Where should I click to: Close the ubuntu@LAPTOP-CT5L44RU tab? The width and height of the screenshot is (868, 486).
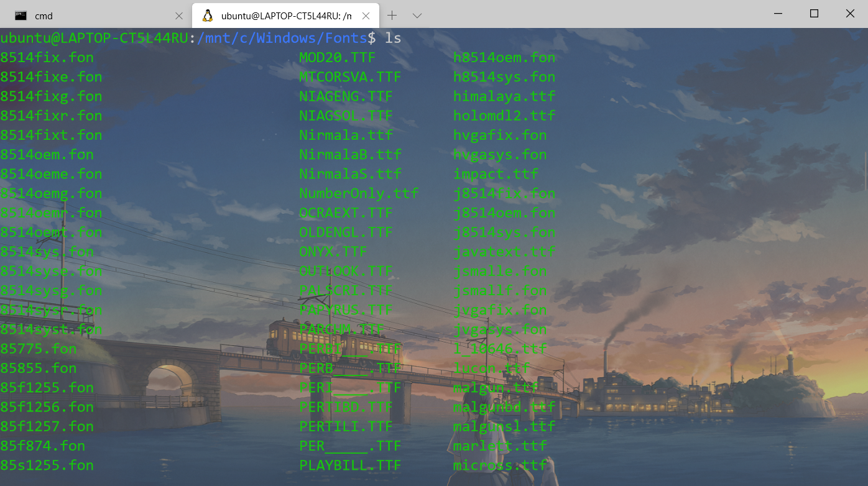(365, 15)
